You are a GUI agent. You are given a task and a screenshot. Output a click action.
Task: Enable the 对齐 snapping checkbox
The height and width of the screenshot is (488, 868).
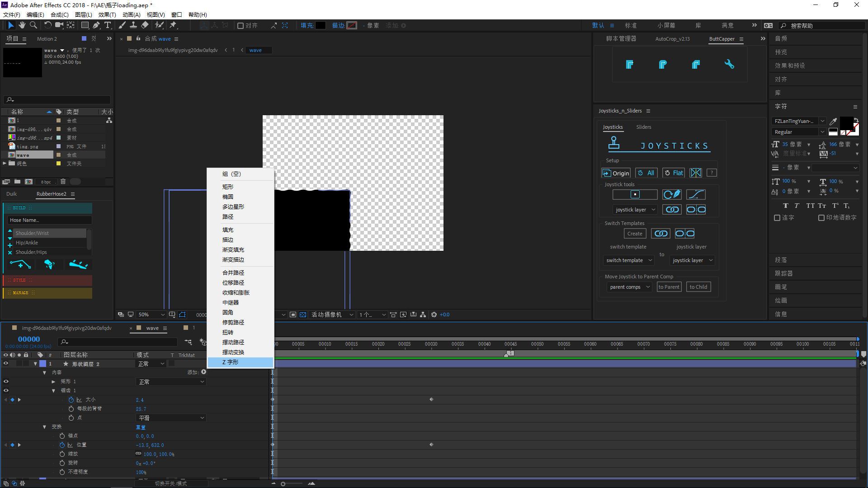[241, 26]
